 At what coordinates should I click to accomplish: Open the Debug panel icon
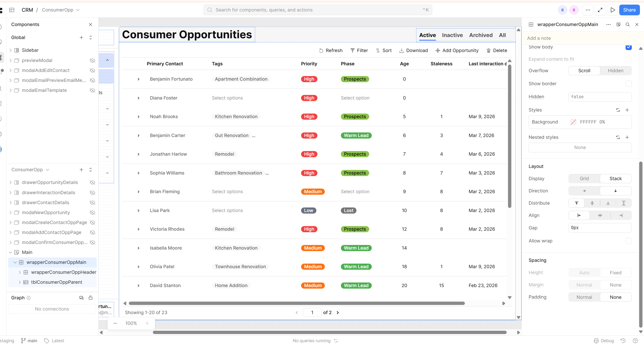[596, 341]
